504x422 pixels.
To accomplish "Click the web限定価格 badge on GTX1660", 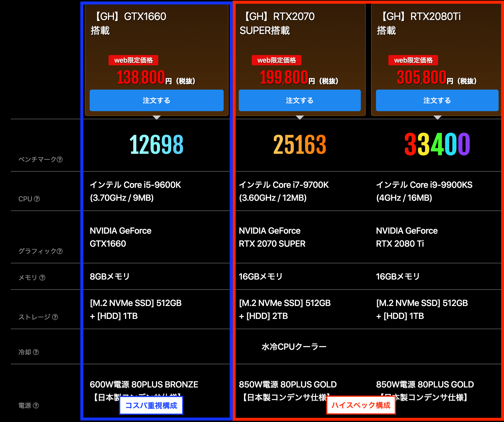I will (133, 60).
